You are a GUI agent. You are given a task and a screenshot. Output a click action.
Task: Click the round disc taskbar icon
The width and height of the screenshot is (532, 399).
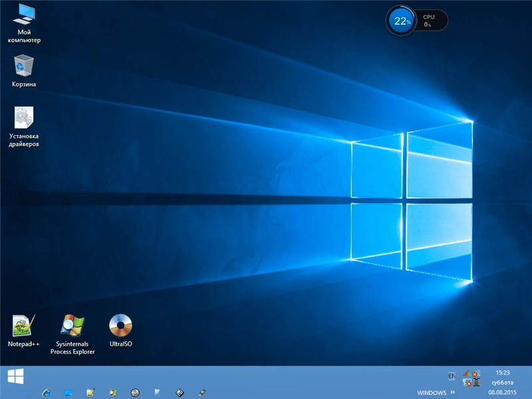(135, 392)
